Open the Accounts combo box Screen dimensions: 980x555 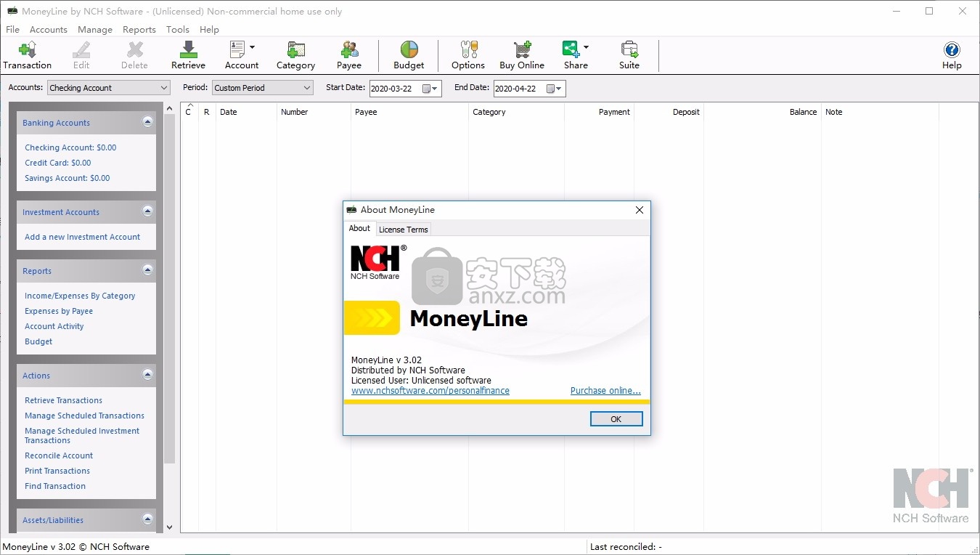pyautogui.click(x=109, y=88)
